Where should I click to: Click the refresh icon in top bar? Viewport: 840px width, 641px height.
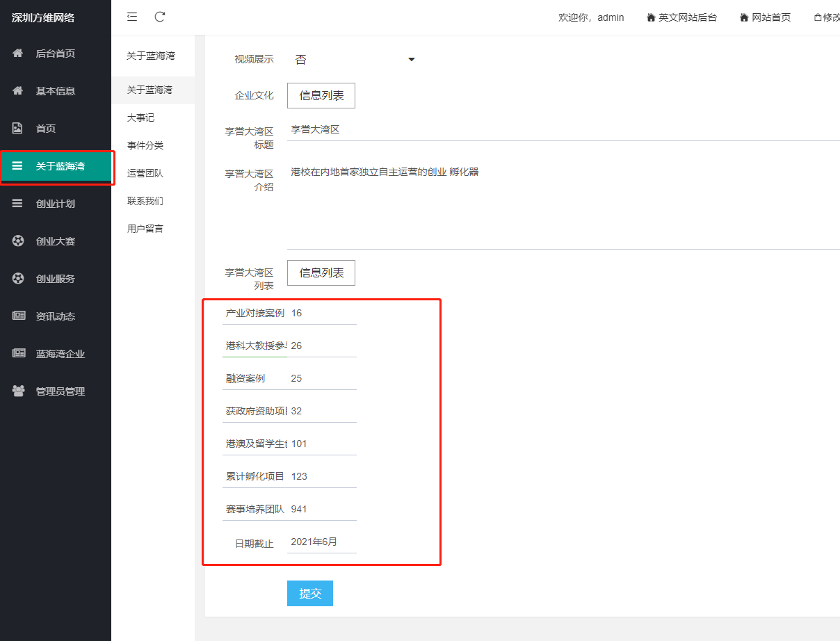160,17
